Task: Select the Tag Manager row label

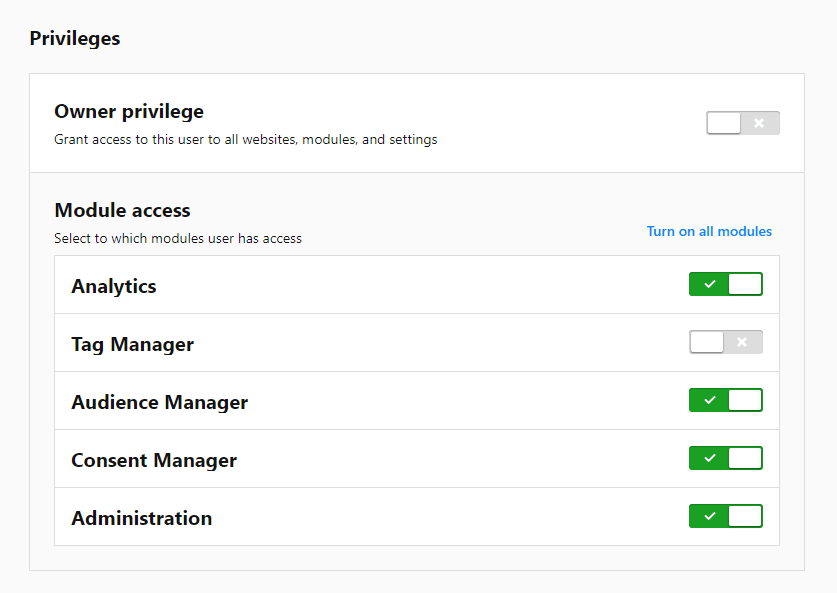Action: point(132,344)
